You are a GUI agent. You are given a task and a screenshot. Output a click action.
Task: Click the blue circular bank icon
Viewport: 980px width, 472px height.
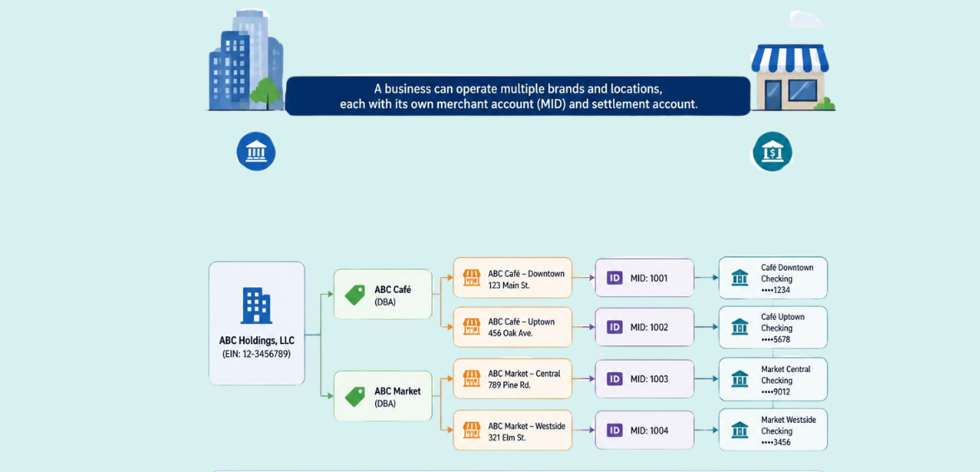(255, 152)
